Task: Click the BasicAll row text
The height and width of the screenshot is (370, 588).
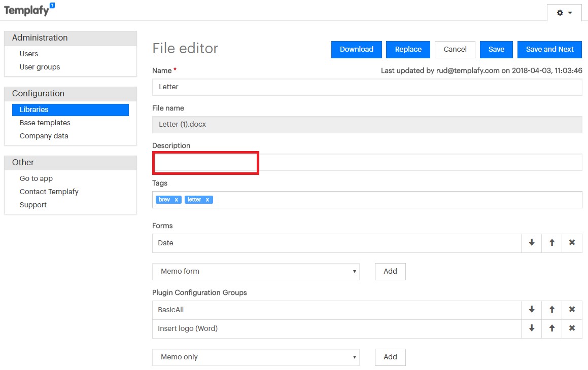Action: (x=170, y=310)
